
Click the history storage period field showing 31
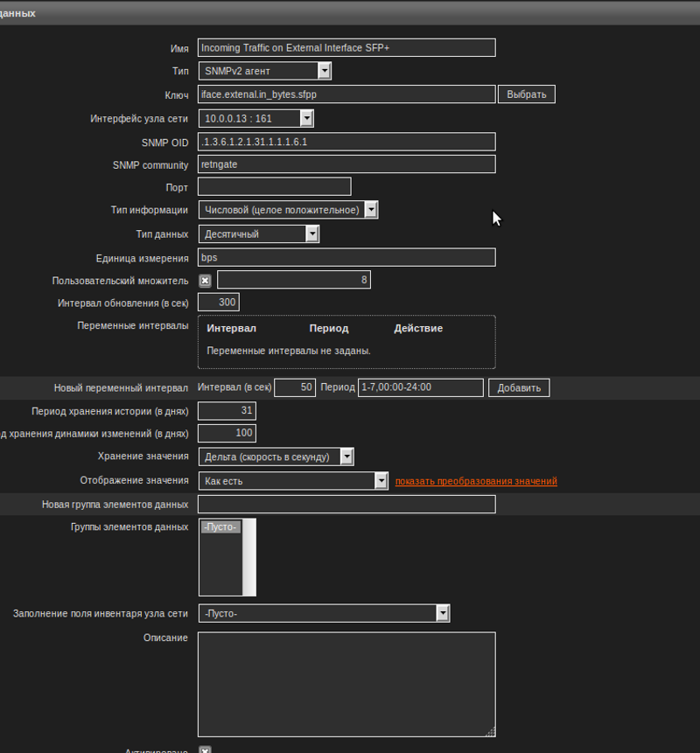[227, 410]
